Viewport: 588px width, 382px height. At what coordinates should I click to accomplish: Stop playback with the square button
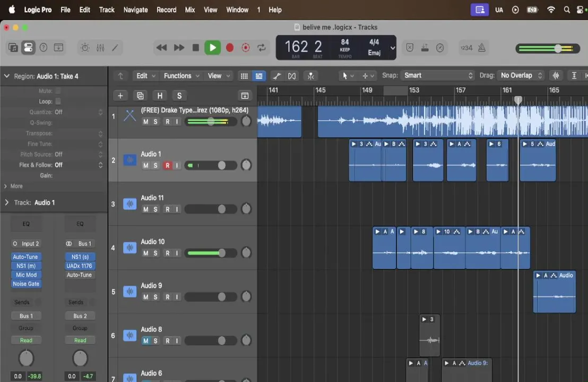pyautogui.click(x=195, y=48)
